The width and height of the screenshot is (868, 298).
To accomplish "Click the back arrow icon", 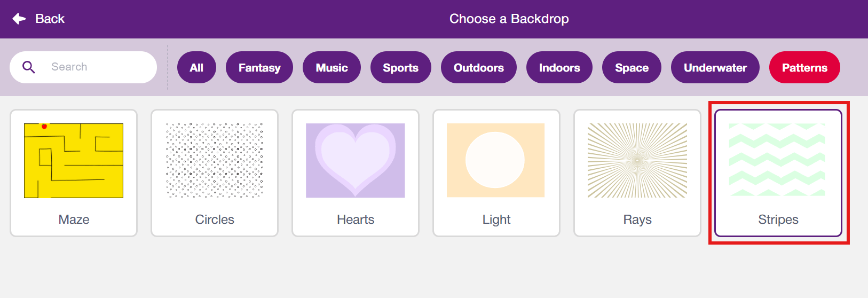I will (19, 19).
